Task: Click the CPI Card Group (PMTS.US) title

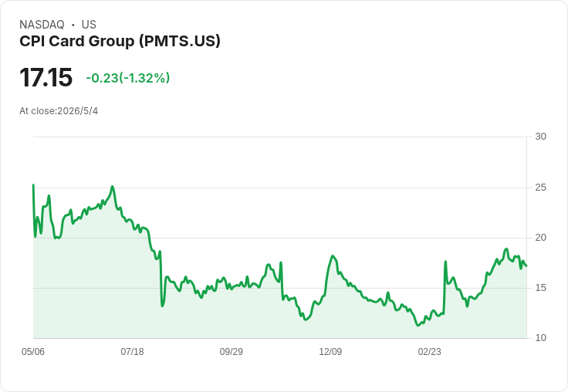Action: click(x=120, y=42)
